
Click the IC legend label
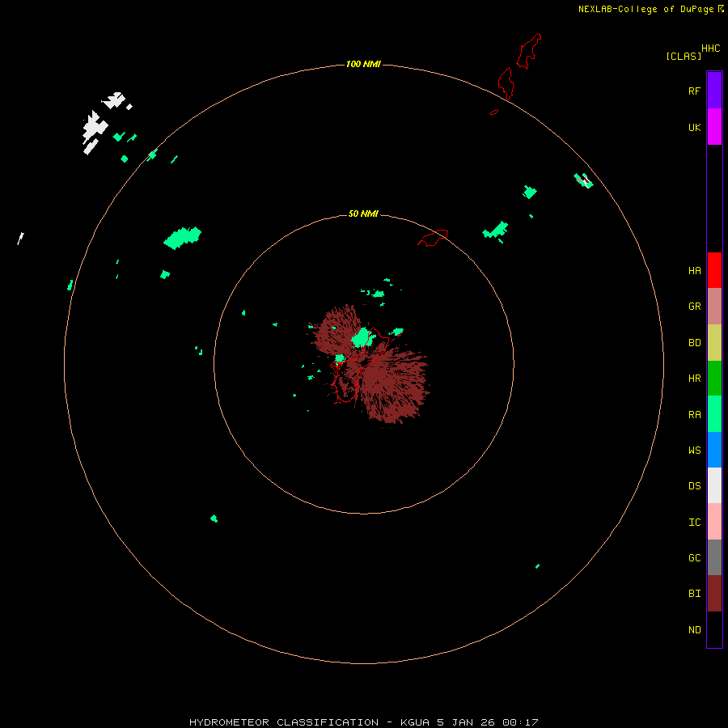695,523
